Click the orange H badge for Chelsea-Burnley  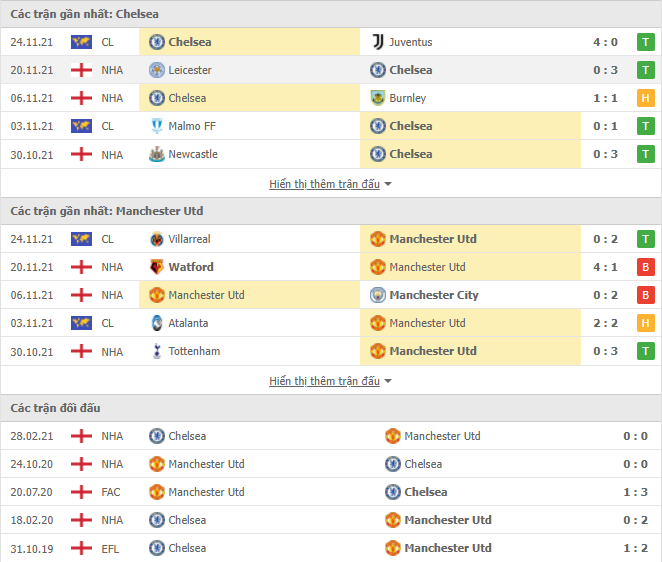(x=646, y=98)
